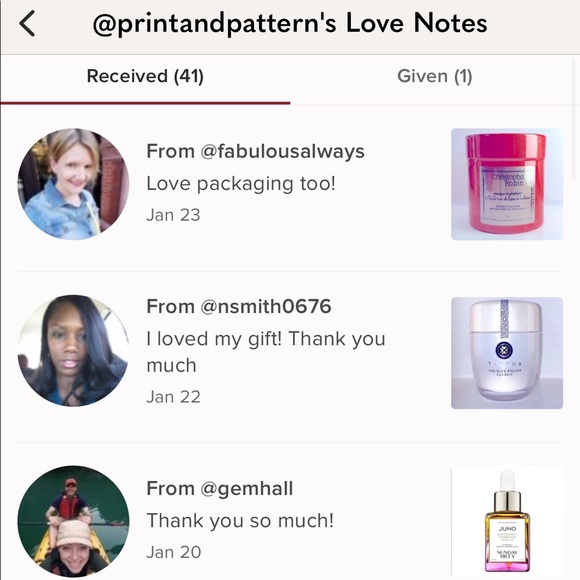Image resolution: width=580 pixels, height=580 pixels.
Task: Click the Jan 23 date label
Action: click(173, 215)
